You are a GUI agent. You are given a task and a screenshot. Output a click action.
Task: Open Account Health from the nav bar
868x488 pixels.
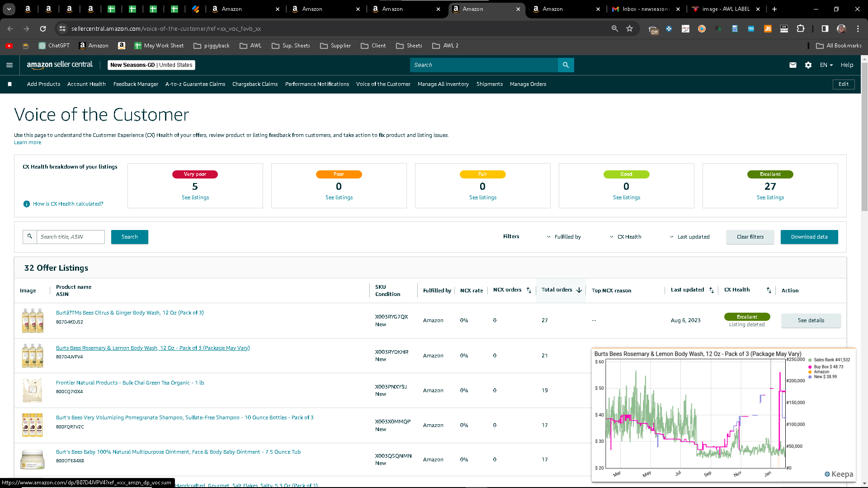[x=86, y=84]
